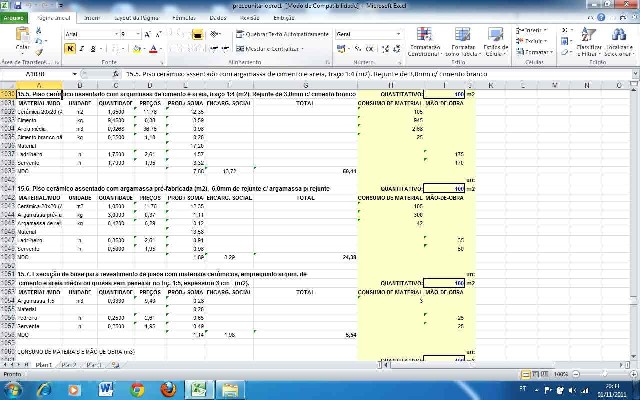Switch to Exibição tab
Screen dimensions: 640x400
click(284, 18)
